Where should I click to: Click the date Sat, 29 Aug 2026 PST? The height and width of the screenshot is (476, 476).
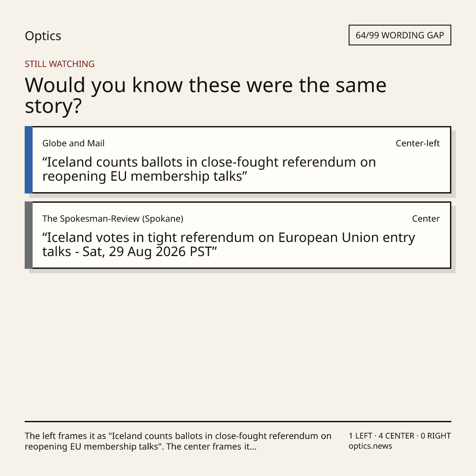[147, 252]
